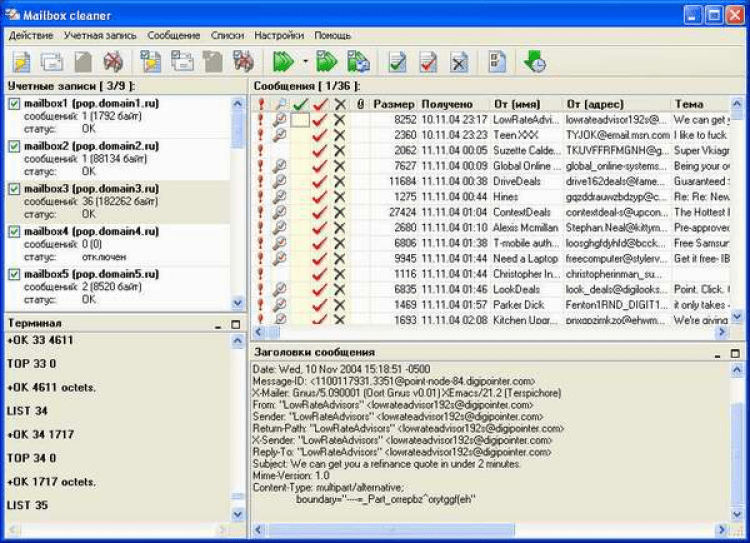
Task: Click the checked yellow note toolbar icon
Action: point(151,62)
